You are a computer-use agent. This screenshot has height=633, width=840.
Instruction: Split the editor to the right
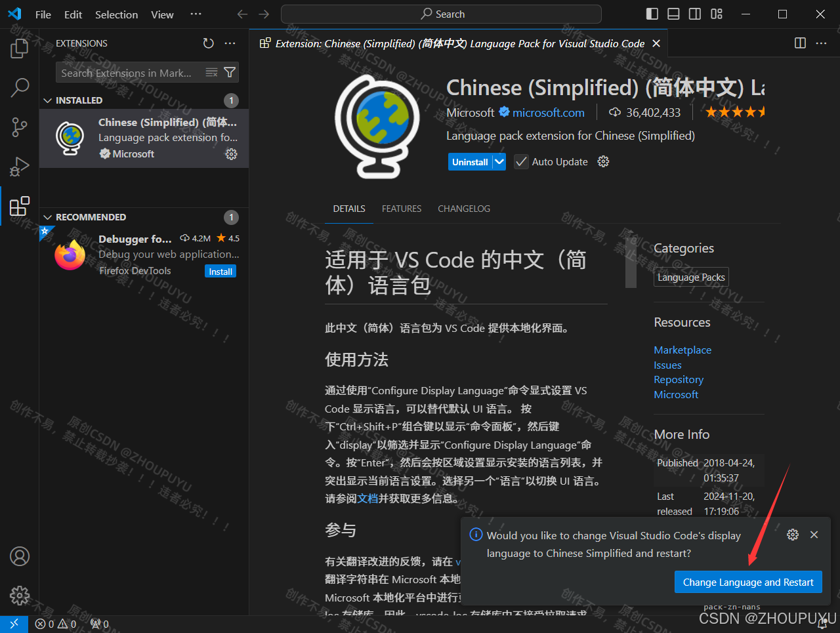(800, 43)
